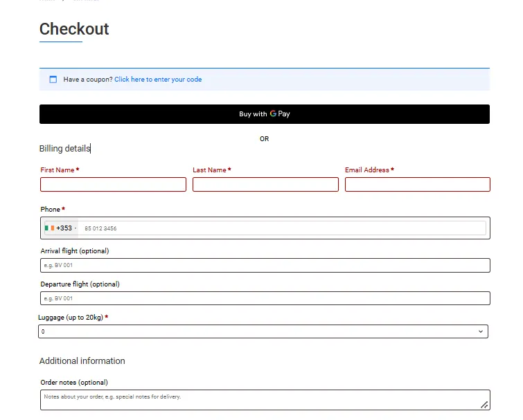
Task: Click the 'Arrival flight (optional)' label
Action: (x=75, y=250)
